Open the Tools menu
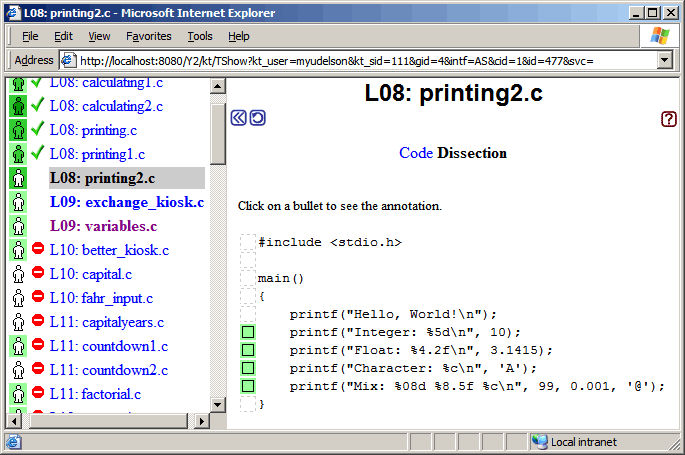 [x=200, y=36]
